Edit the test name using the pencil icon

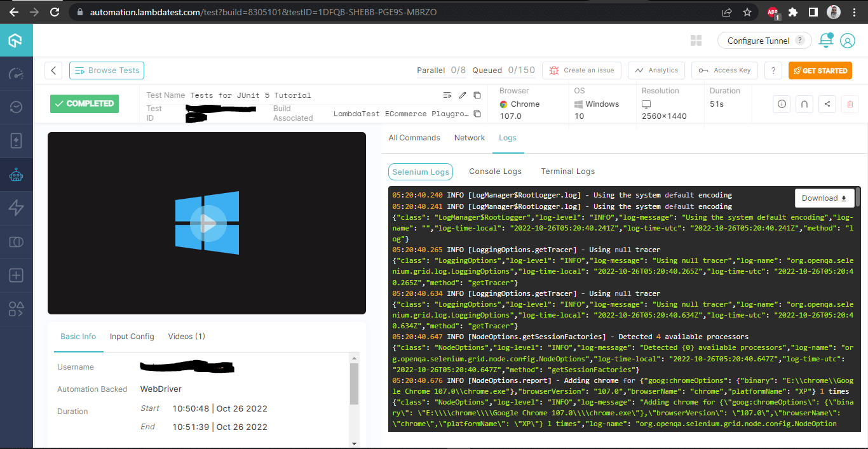pos(462,95)
